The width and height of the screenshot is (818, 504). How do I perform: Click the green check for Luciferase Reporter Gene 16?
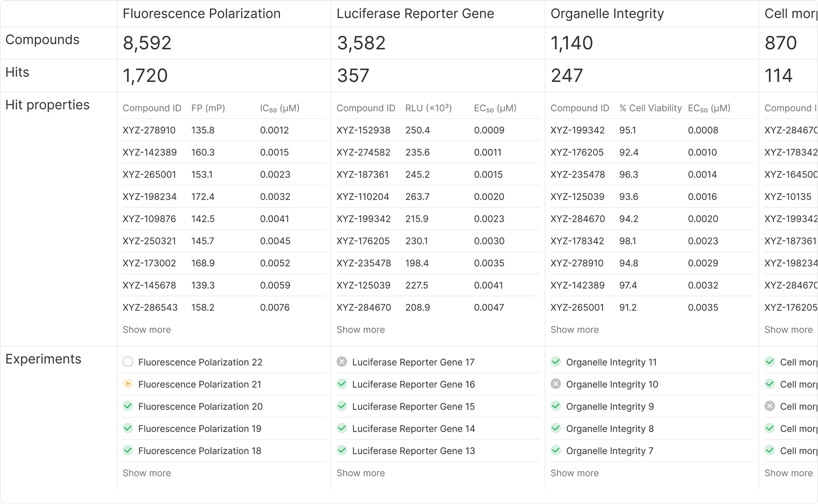pos(342,384)
